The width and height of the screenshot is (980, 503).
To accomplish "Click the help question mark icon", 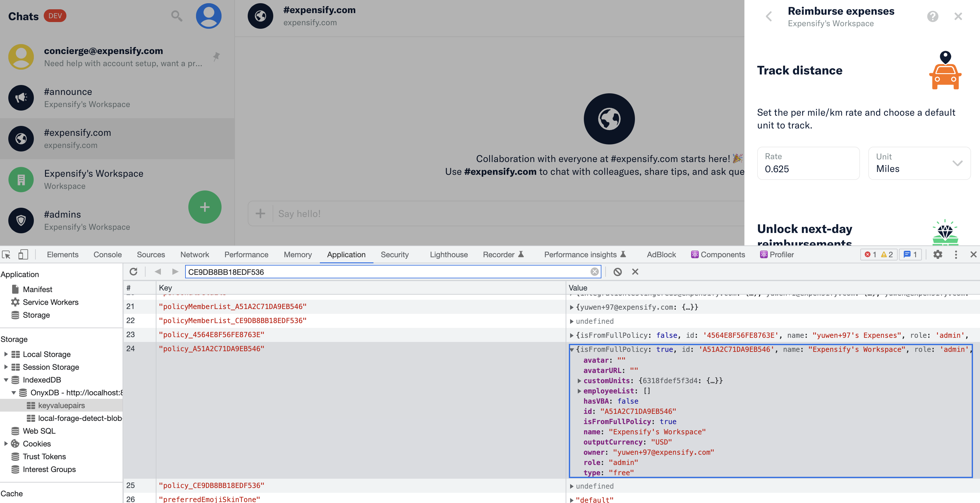I will click(932, 16).
